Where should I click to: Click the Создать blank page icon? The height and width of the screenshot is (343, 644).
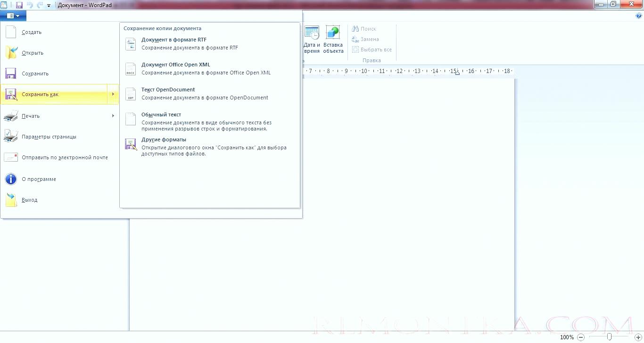[11, 32]
